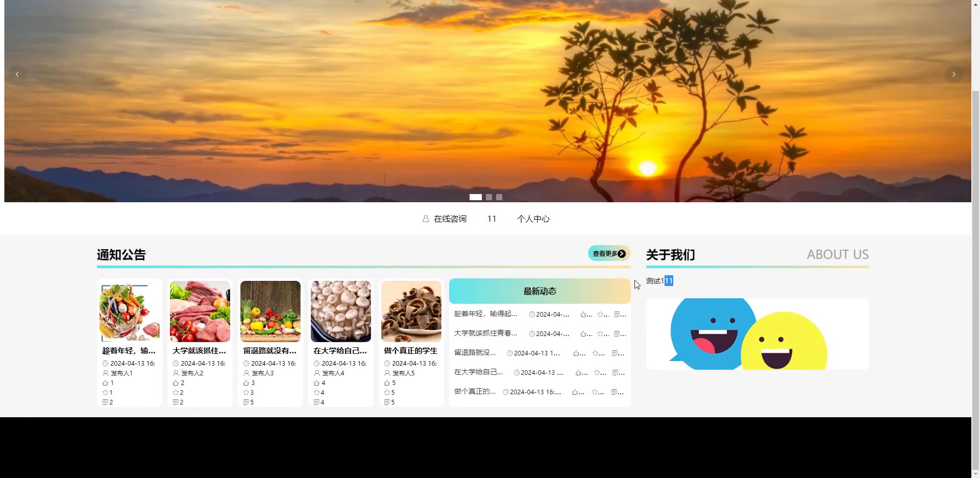Image resolution: width=980 pixels, height=478 pixels.
Task: Click the star icon on 发布人2 card
Action: tap(176, 393)
